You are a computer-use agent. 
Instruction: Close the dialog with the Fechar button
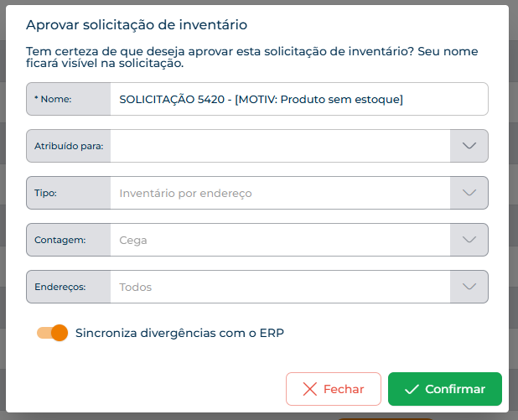(334, 389)
